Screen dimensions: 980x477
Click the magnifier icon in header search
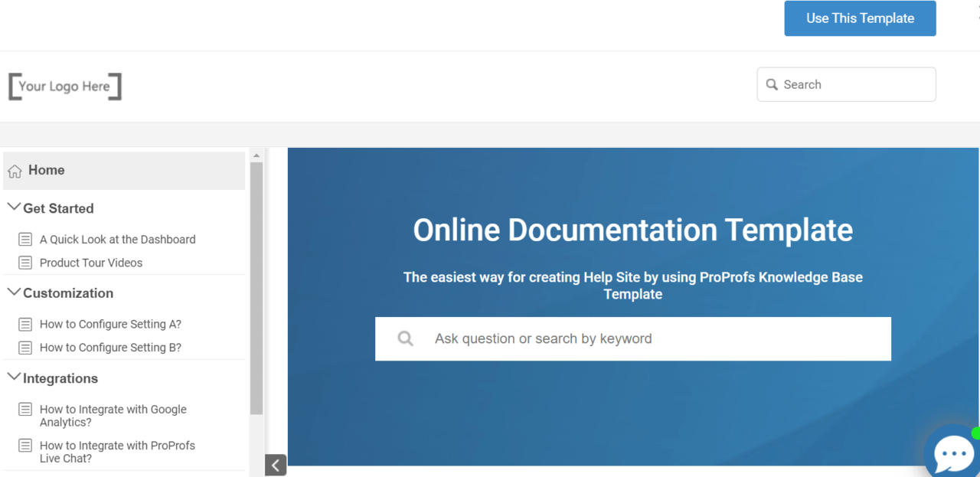tap(772, 85)
